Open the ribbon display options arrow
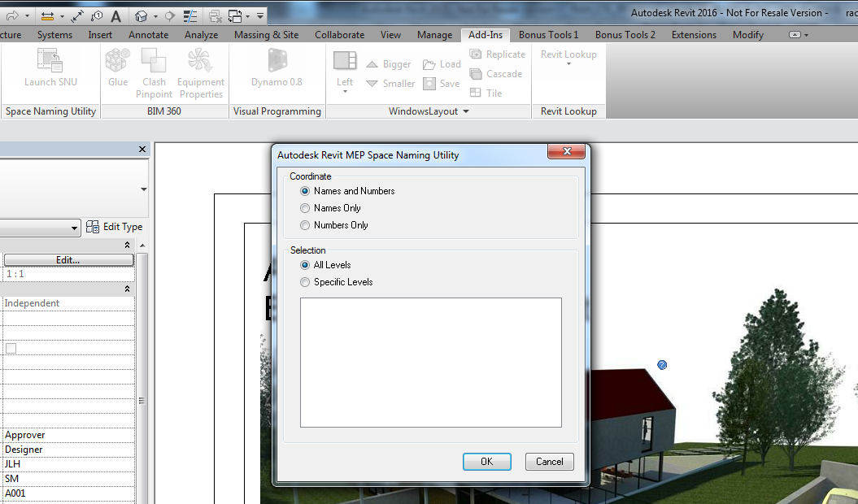Image resolution: width=858 pixels, height=504 pixels. pyautogui.click(x=806, y=35)
